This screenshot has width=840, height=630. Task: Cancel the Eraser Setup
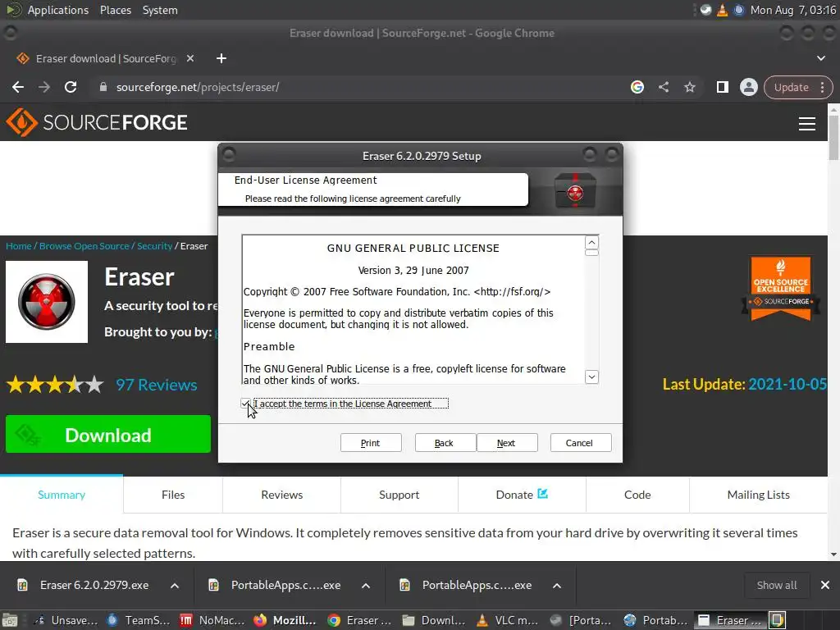580,443
